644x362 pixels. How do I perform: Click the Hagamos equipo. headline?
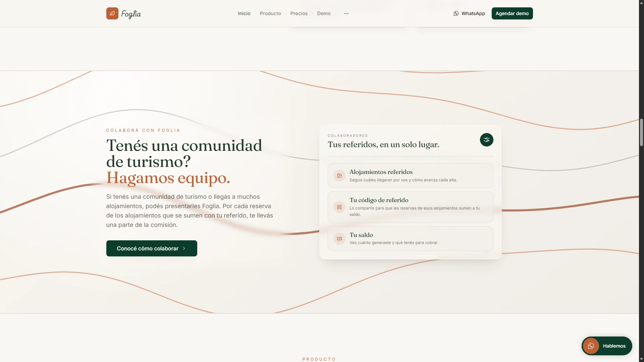tap(168, 178)
